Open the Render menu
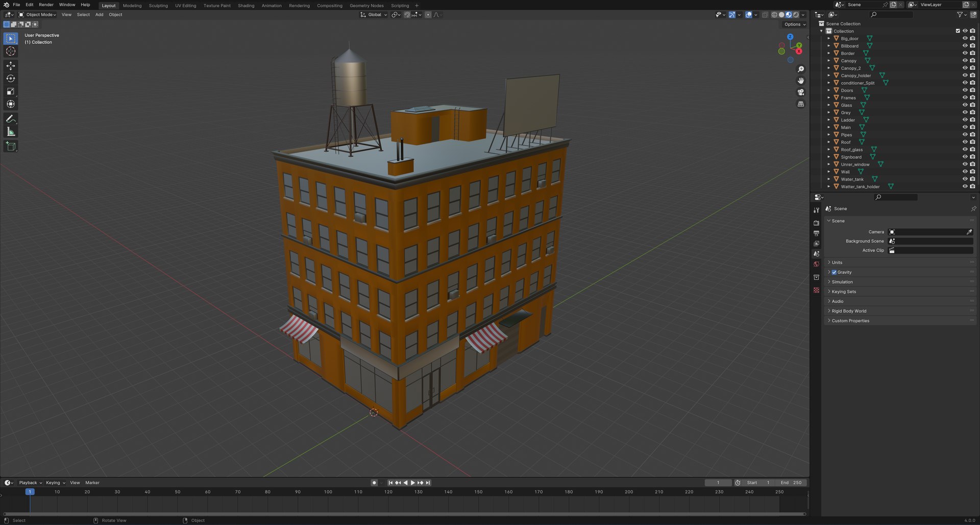Viewport: 980px width, 525px height. 46,5
